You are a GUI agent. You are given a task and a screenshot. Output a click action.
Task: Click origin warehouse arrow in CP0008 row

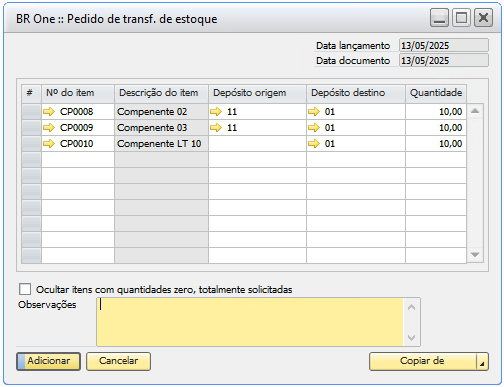216,112
